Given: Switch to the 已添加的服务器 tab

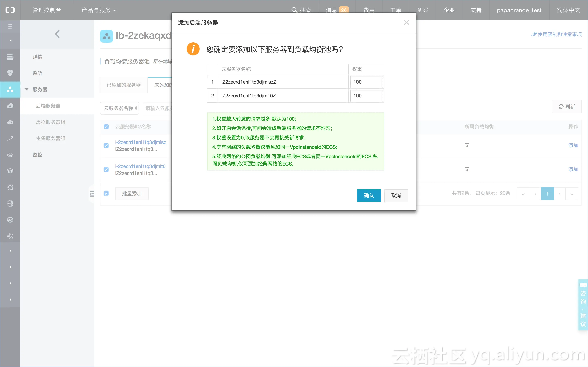Looking at the screenshot, I should [124, 85].
